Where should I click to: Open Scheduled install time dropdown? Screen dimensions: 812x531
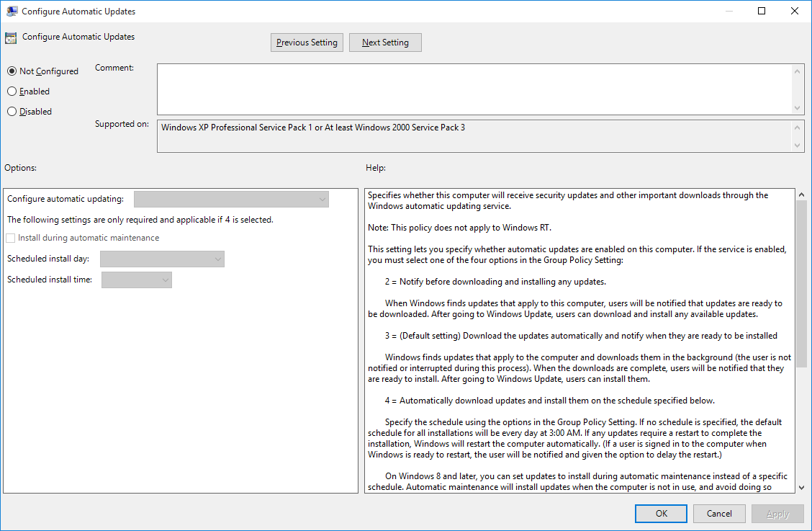(x=137, y=280)
